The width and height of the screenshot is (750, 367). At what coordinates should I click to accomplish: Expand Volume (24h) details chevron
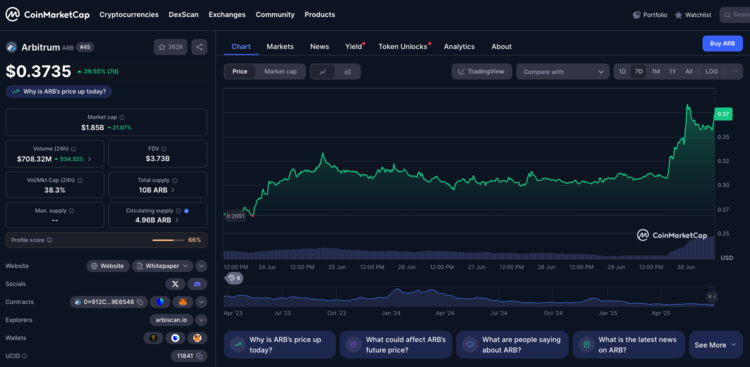click(89, 159)
